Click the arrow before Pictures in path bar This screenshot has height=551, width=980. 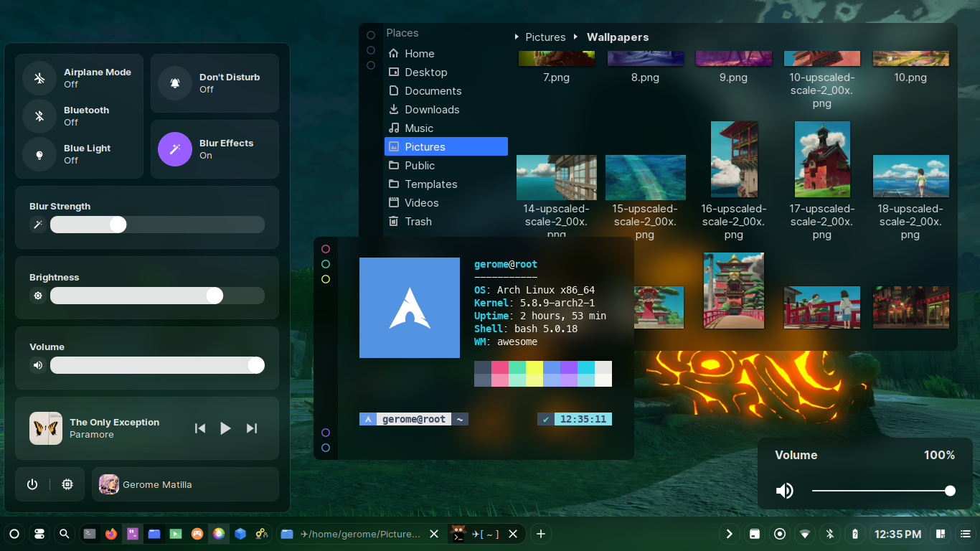pyautogui.click(x=517, y=37)
